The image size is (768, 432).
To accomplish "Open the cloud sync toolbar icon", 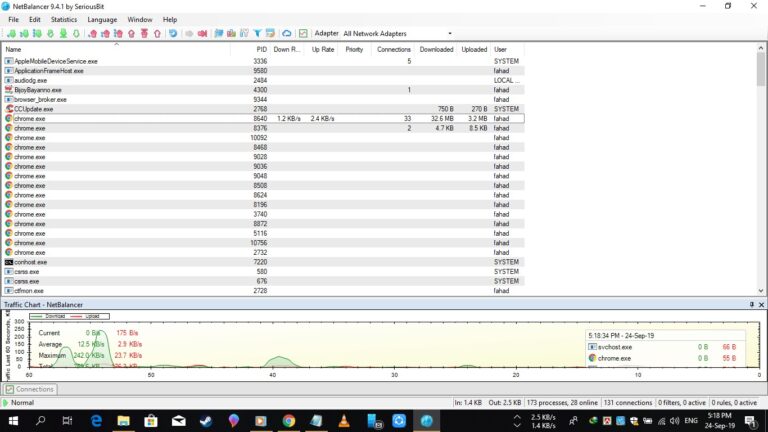I will pyautogui.click(x=287, y=33).
